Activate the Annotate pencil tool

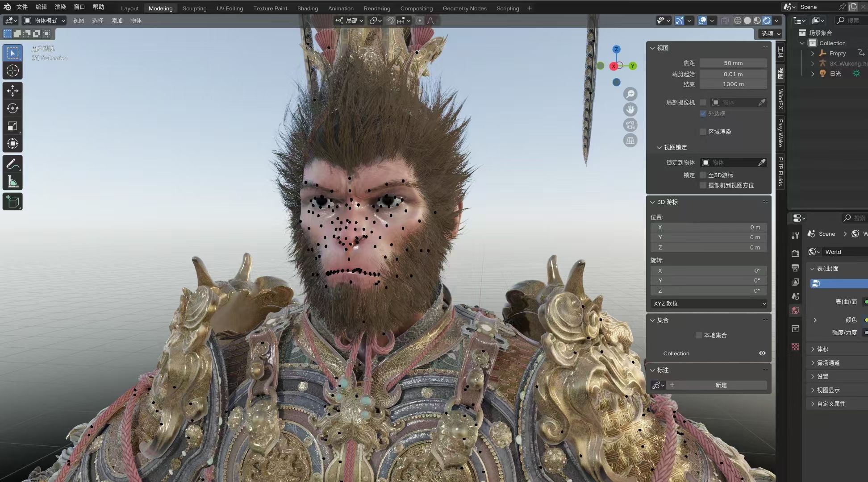(x=13, y=164)
